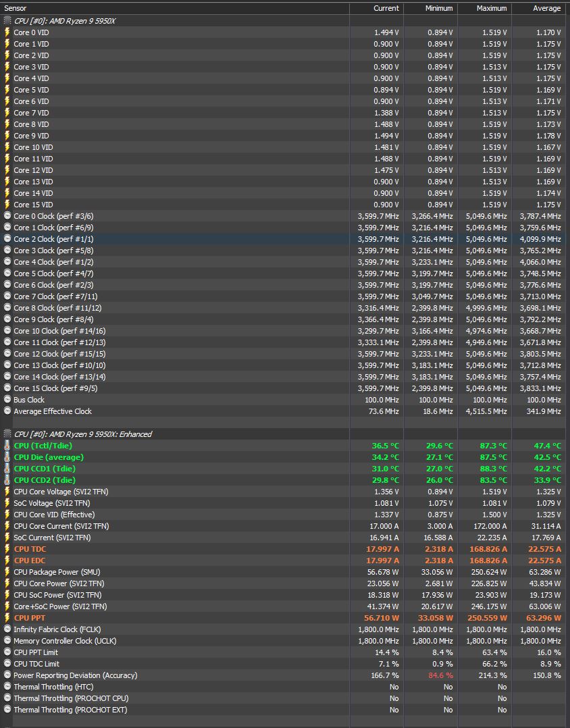Image resolution: width=570 pixels, height=728 pixels.
Task: Click the icon beside Power Reporting Deviation
Action: pyautogui.click(x=7, y=675)
